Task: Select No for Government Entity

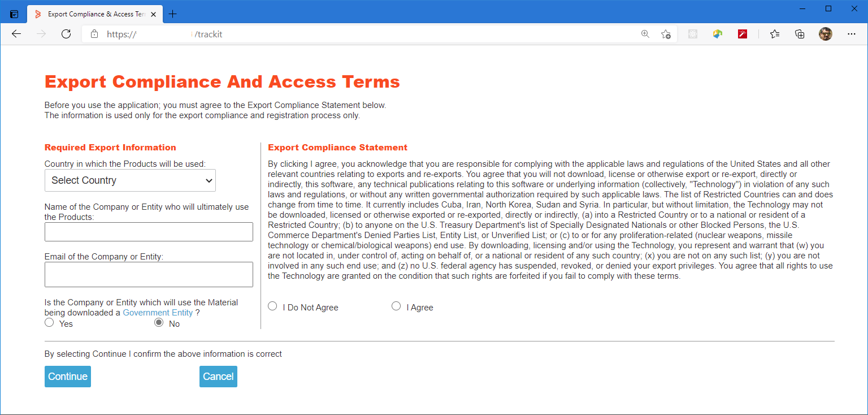Action: 159,323
